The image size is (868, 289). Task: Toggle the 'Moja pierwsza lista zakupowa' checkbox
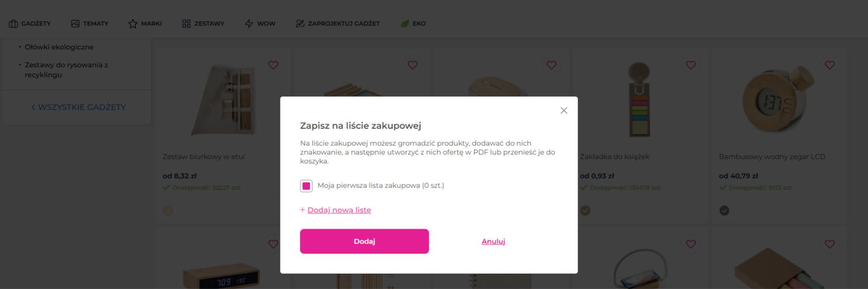tap(306, 186)
